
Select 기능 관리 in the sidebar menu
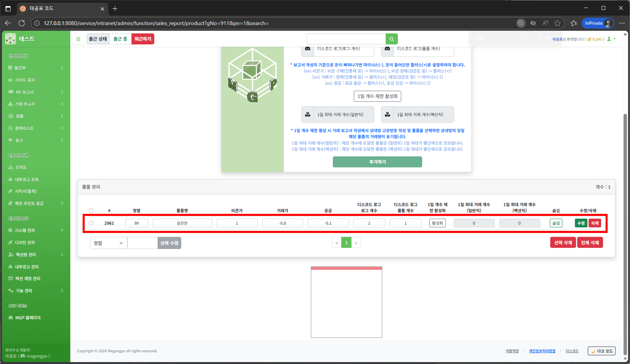point(24,290)
